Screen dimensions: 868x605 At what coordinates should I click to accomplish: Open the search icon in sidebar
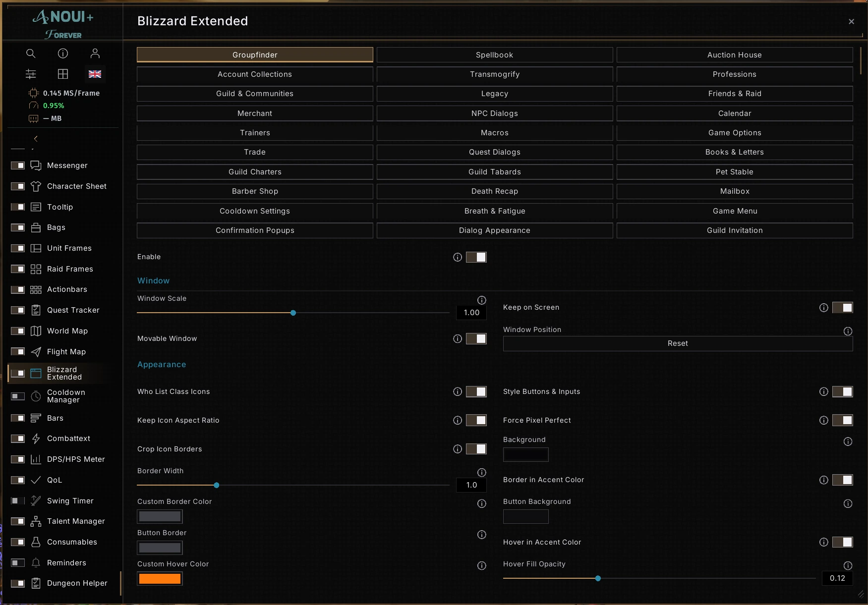tap(31, 54)
